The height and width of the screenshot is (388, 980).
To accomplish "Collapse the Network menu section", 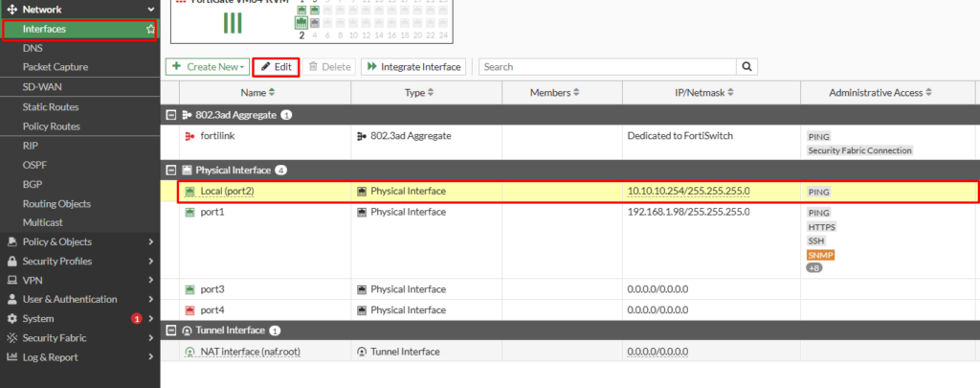I will (x=150, y=10).
